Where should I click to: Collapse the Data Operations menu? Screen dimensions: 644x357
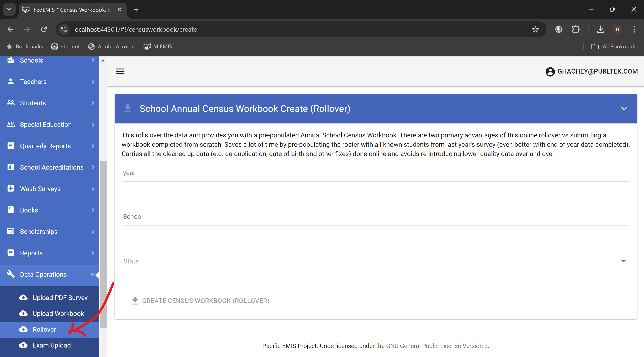[x=92, y=274]
